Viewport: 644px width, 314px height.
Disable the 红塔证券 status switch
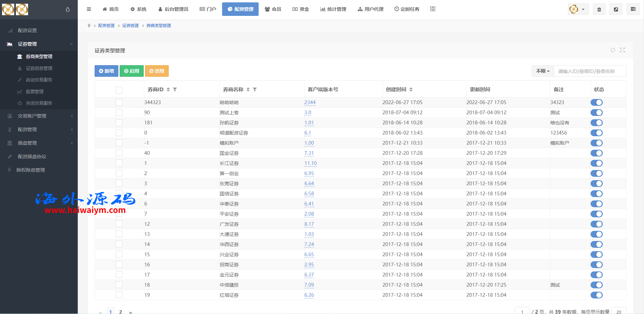596,295
